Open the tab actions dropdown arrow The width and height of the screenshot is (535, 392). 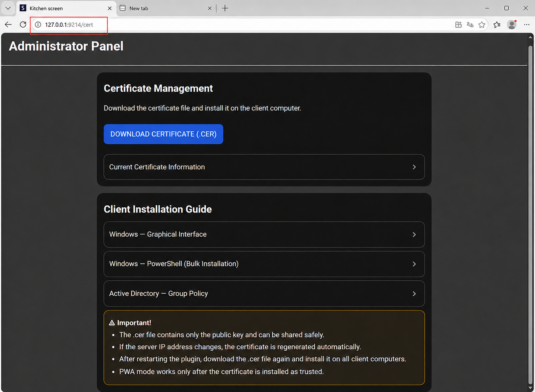[8, 8]
